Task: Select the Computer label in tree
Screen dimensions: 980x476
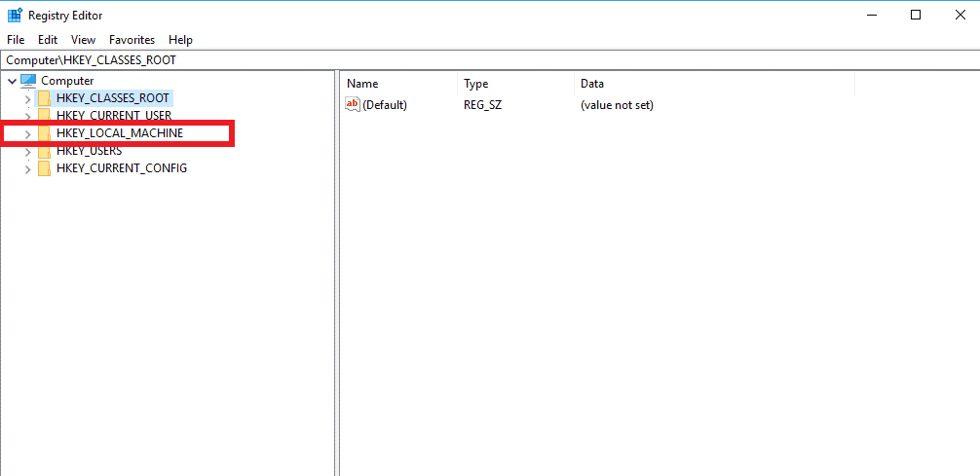Action: tap(67, 81)
